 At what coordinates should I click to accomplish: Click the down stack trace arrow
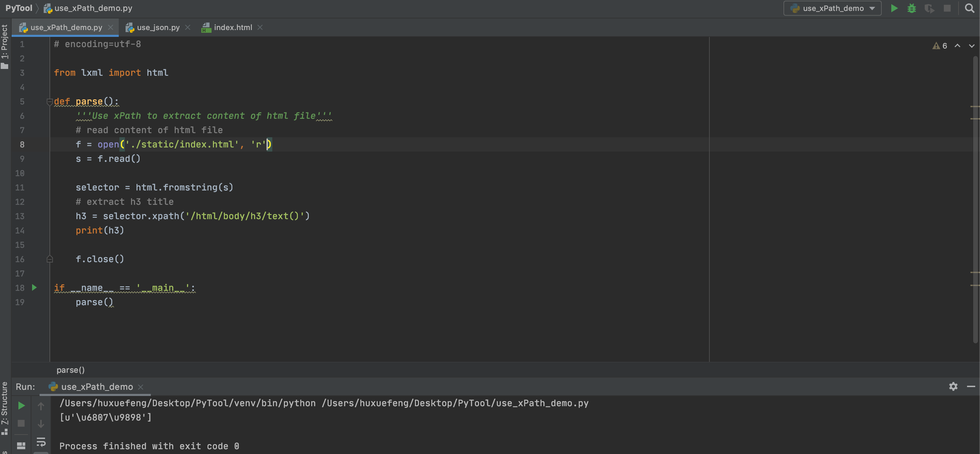(41, 423)
